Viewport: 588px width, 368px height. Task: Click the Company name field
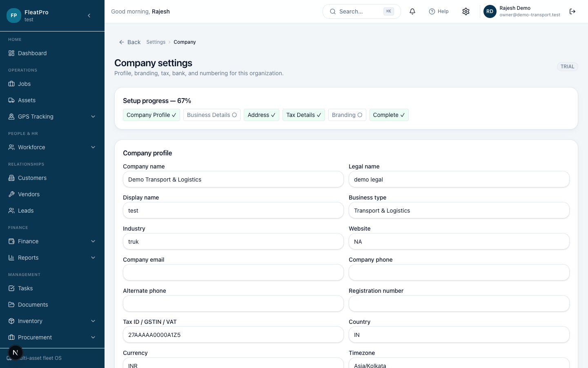pos(233,180)
